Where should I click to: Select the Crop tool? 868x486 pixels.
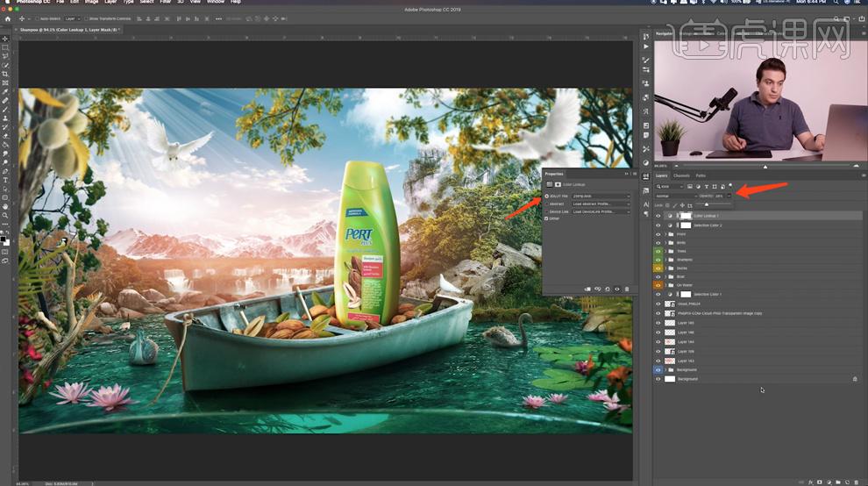click(5, 74)
